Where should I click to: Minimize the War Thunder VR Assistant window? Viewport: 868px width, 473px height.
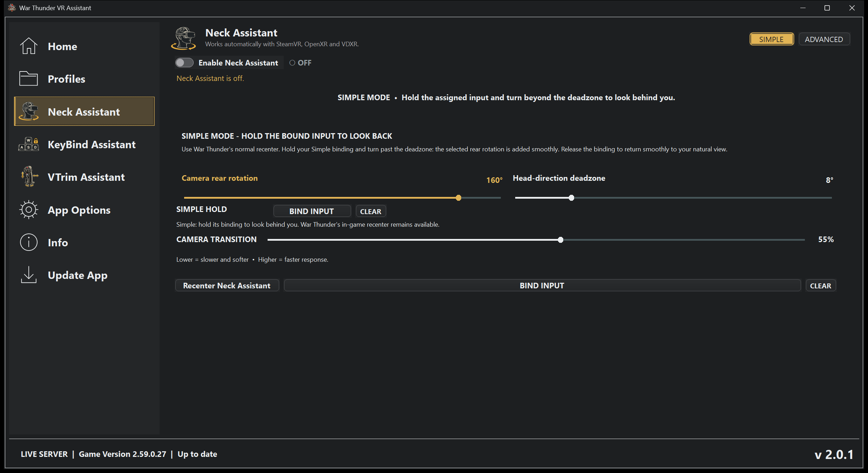803,8
